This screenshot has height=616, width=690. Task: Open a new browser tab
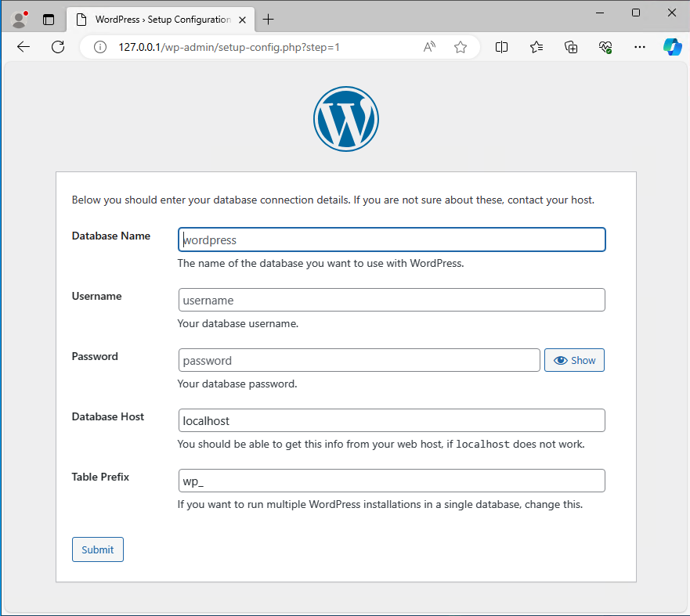[269, 19]
